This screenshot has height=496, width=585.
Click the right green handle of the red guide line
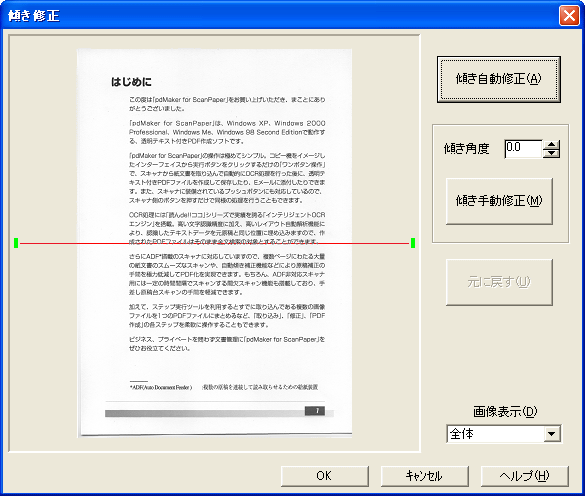click(413, 243)
